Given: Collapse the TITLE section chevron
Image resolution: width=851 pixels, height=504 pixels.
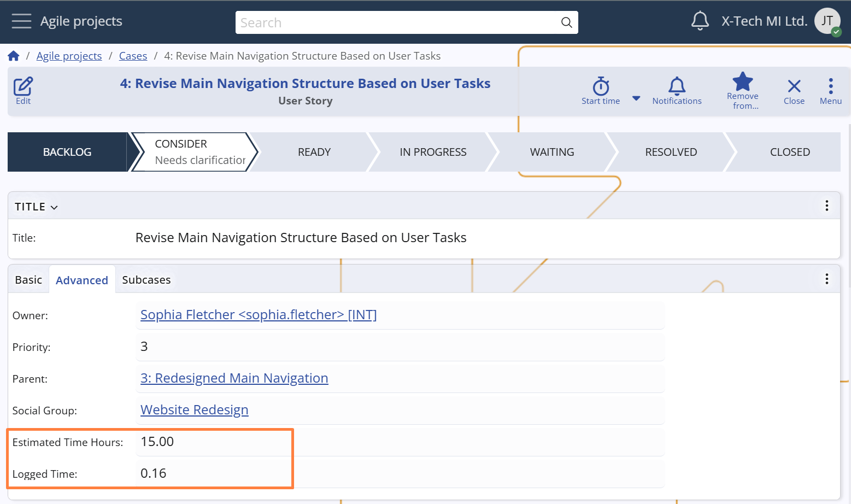Looking at the screenshot, I should pyautogui.click(x=54, y=207).
